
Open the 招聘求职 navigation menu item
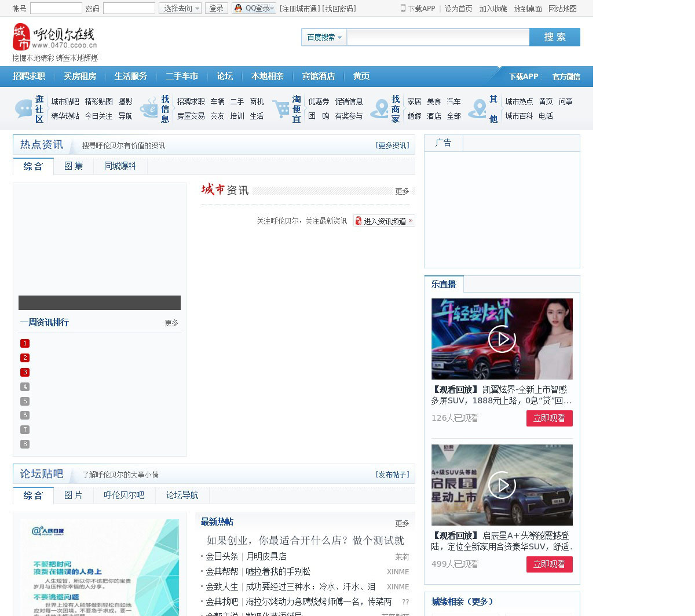click(29, 76)
